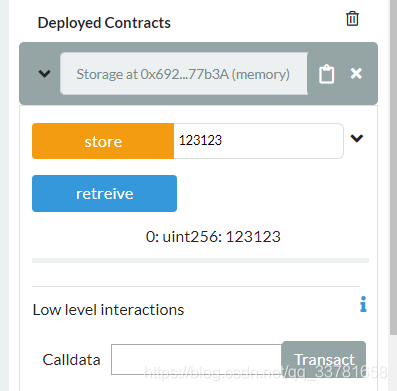The width and height of the screenshot is (397, 391).
Task: Focus the store value input field
Action: [258, 141]
